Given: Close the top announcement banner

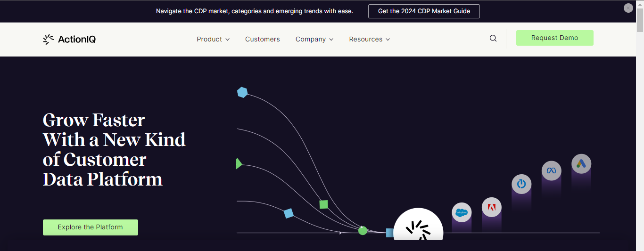Looking at the screenshot, I should (x=628, y=8).
